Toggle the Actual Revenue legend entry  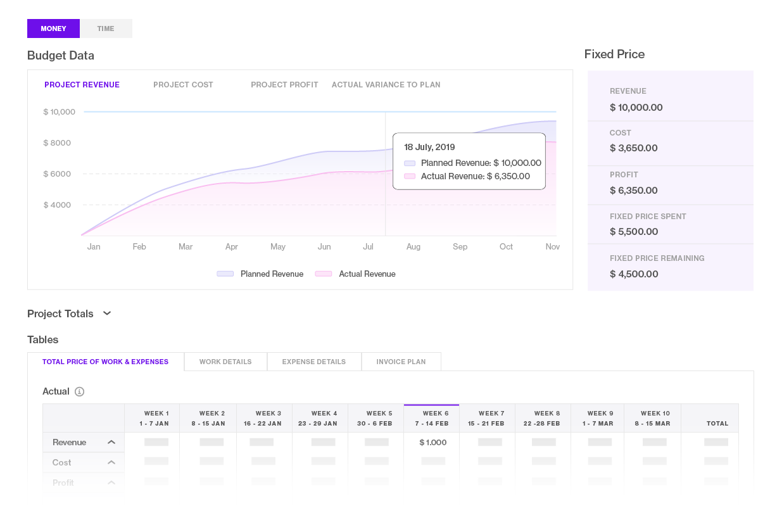pyautogui.click(x=367, y=274)
